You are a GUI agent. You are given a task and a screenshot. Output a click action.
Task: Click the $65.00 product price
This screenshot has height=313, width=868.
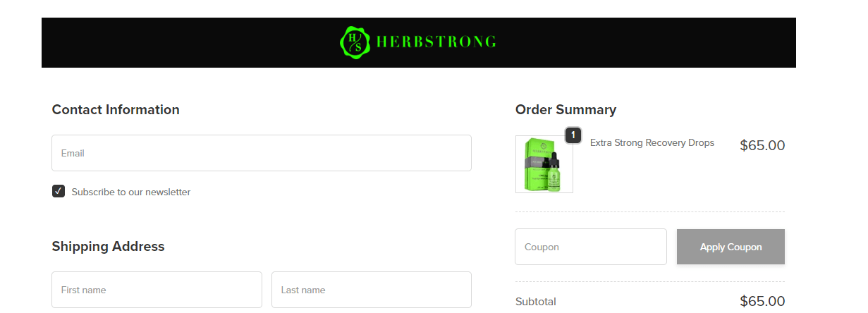(762, 146)
